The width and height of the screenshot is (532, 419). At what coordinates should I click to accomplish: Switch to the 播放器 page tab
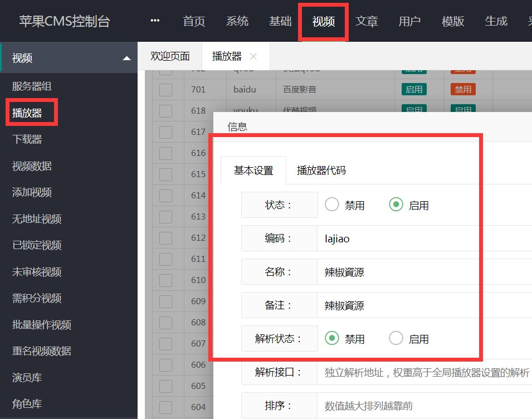[x=227, y=56]
